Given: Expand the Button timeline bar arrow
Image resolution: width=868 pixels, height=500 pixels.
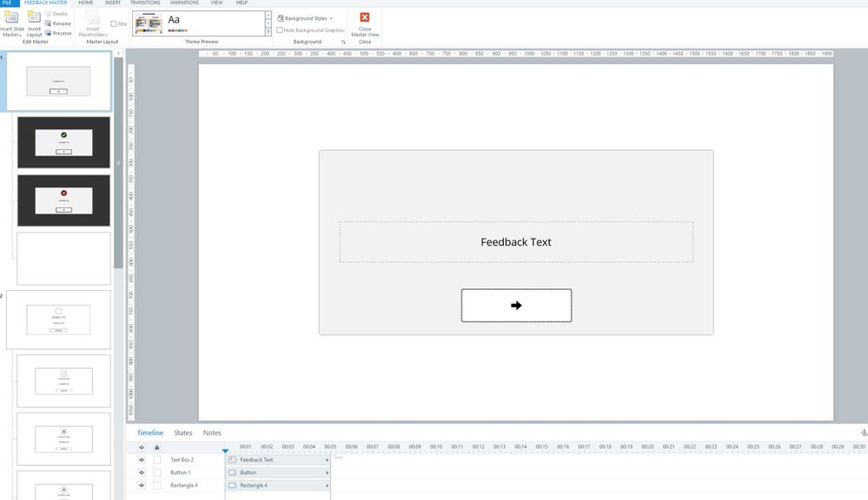Looking at the screenshot, I should click(x=327, y=472).
